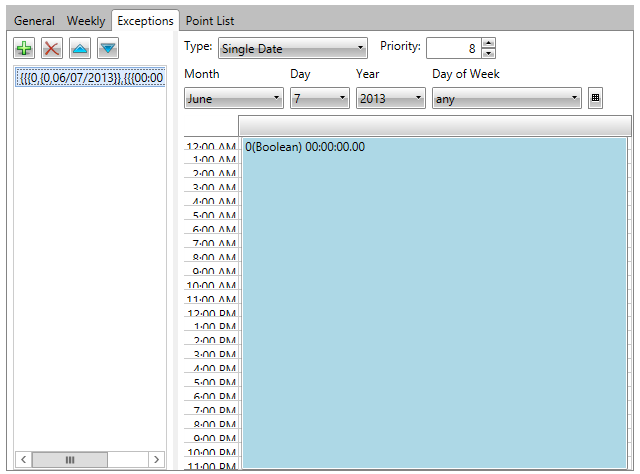The image size is (640, 474).
Task: Expand the Month dropdown set to June
Action: (x=235, y=99)
